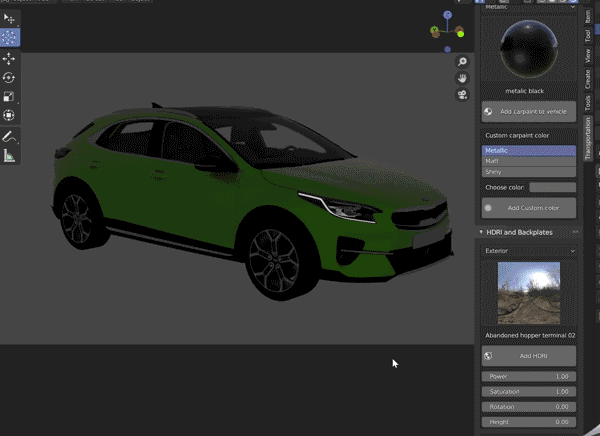600x436 pixels.
Task: Click the Abandoned hopper terminal HDRI thumbnail
Action: (x=529, y=293)
